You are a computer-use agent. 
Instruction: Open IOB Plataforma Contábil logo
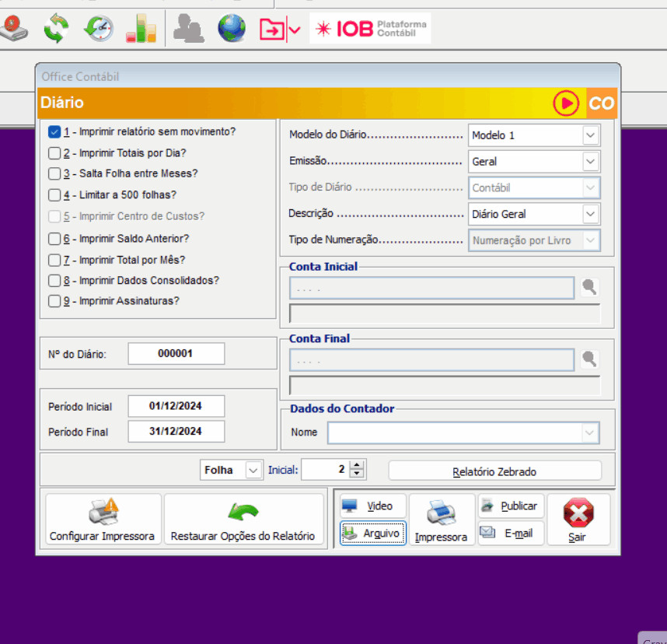[371, 29]
